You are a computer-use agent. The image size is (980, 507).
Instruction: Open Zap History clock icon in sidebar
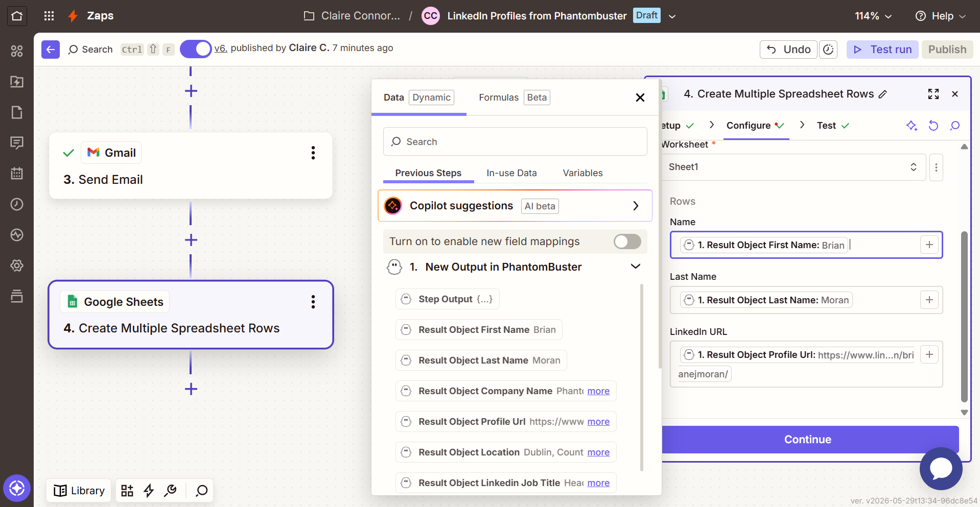coord(17,204)
